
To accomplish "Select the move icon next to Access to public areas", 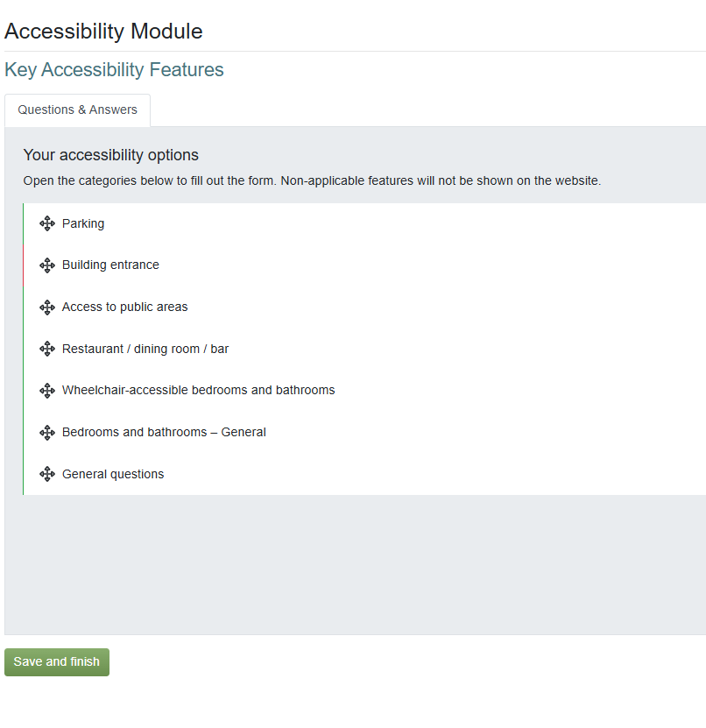I will tap(47, 307).
